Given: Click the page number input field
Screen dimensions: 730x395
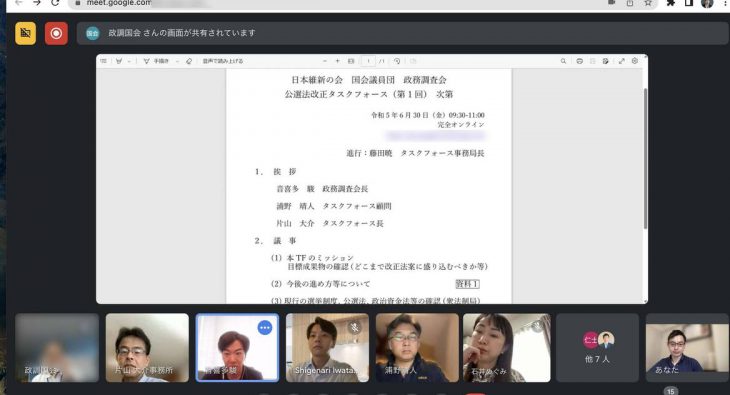Looking at the screenshot, I should click(368, 61).
